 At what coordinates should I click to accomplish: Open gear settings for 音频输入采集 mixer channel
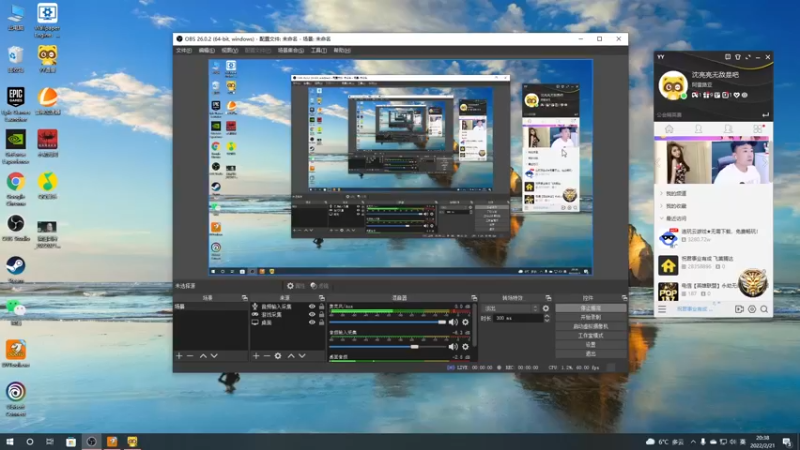465,346
